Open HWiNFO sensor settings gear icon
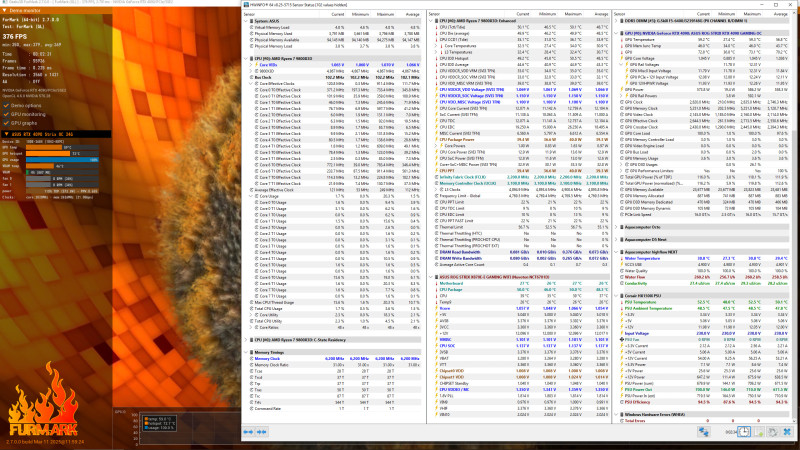The width and height of the screenshot is (800, 450). [x=773, y=432]
